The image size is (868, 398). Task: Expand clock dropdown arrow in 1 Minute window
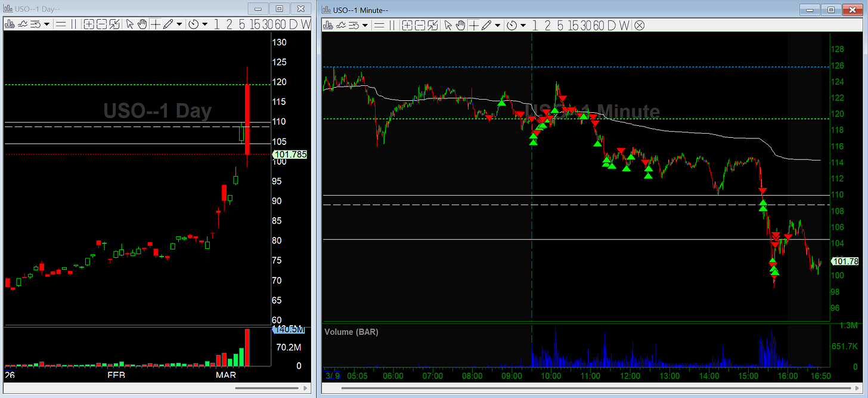(x=523, y=25)
